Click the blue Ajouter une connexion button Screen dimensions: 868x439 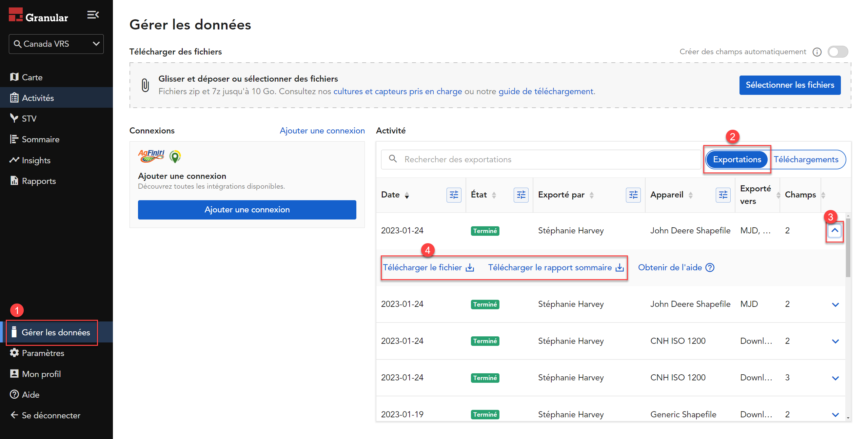(247, 210)
